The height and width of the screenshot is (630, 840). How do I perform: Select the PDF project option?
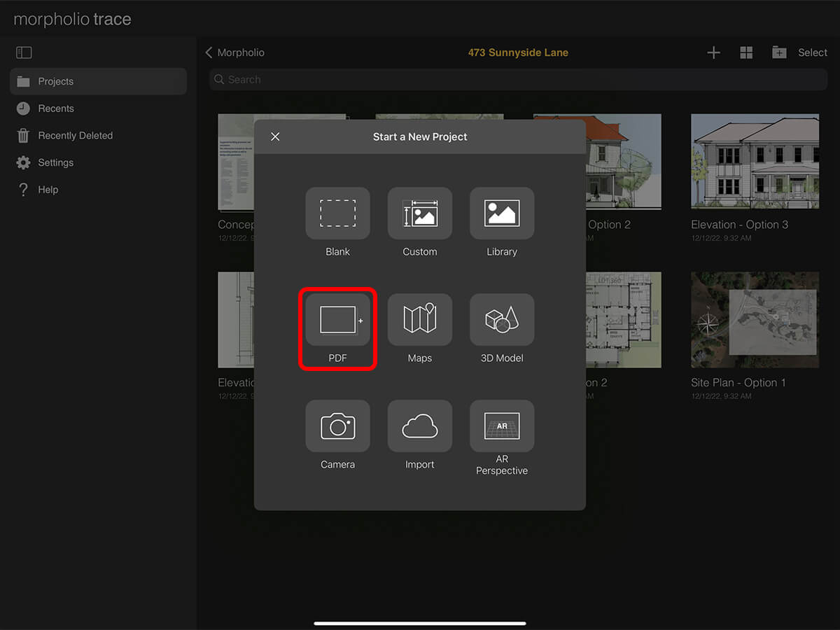tap(337, 319)
